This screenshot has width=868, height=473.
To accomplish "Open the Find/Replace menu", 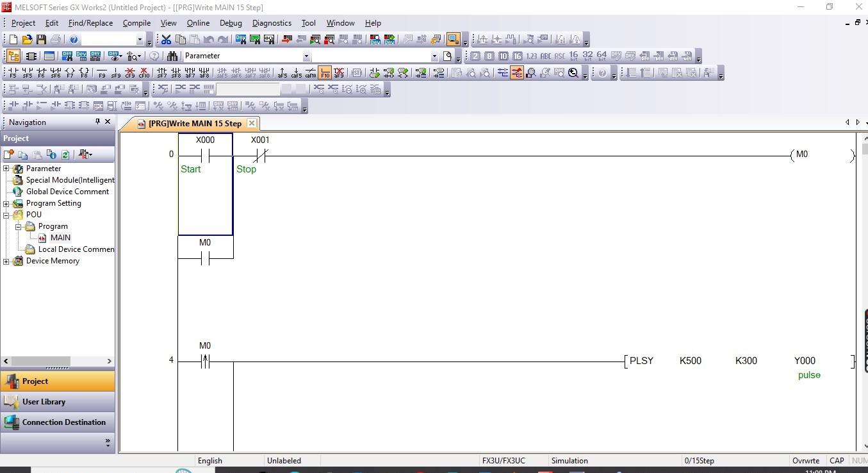I will pos(90,22).
